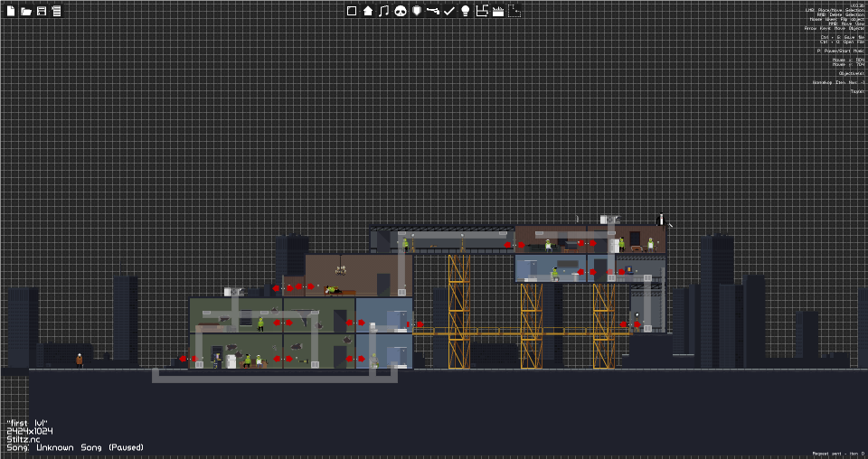This screenshot has height=459, width=868.
Task: Click the Request sent status text
Action: [x=838, y=454]
